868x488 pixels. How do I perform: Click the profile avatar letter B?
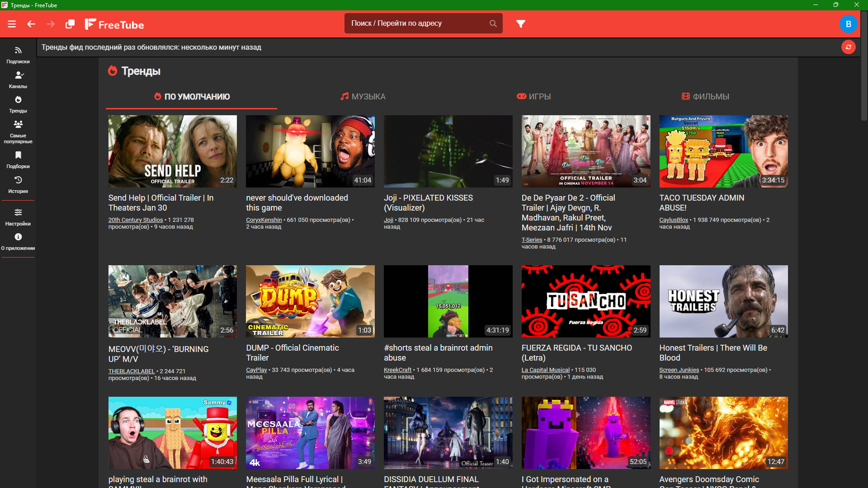pos(848,24)
